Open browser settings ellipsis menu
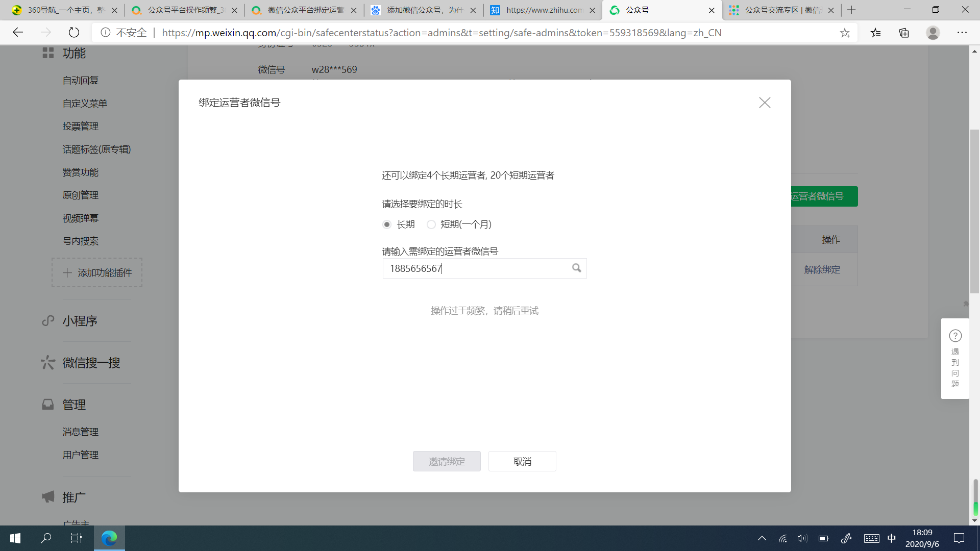This screenshot has height=551, width=980. (962, 33)
